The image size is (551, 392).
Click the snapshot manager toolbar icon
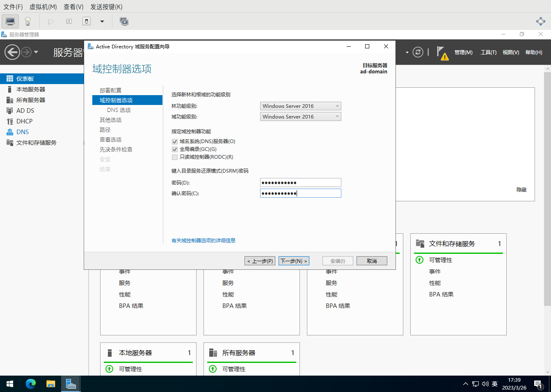click(x=124, y=21)
